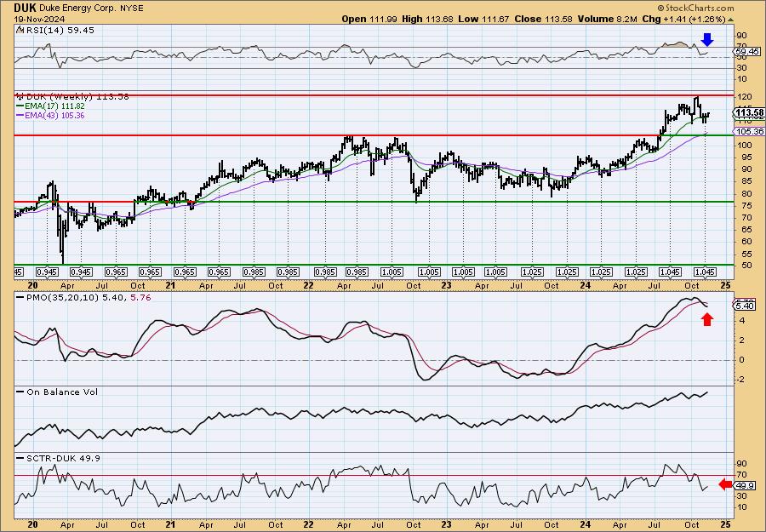Click the 59.45 RSI value tag on right axis

747,51
